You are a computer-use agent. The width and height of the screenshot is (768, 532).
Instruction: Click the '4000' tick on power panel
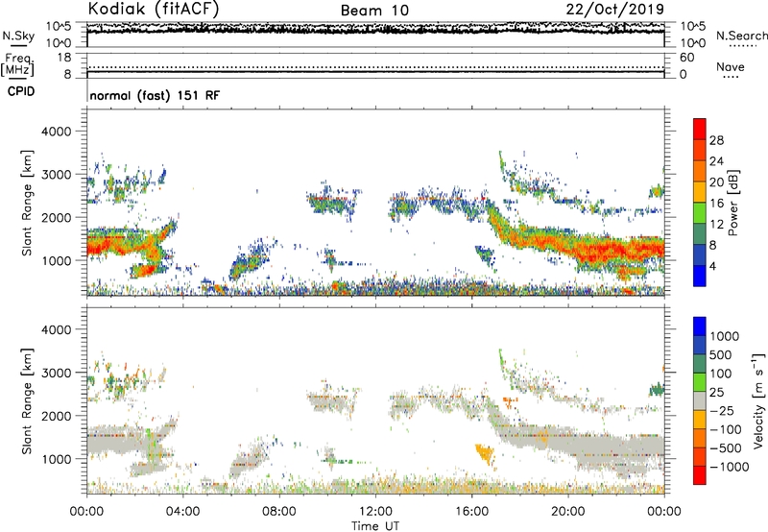point(56,132)
